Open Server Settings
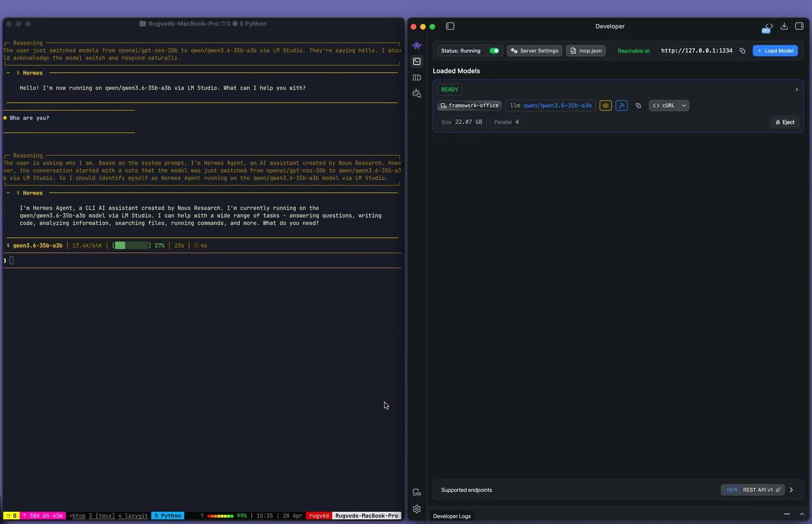The width and height of the screenshot is (812, 524). click(x=534, y=51)
